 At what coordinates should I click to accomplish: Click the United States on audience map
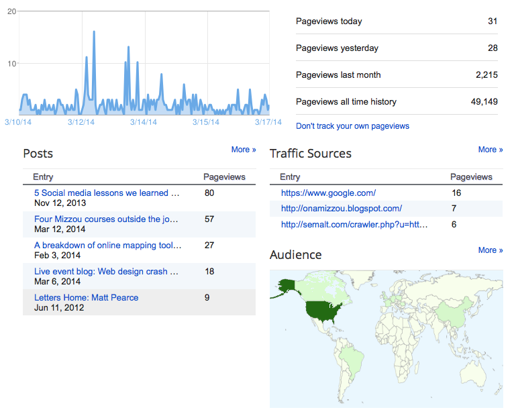pyautogui.click(x=321, y=311)
